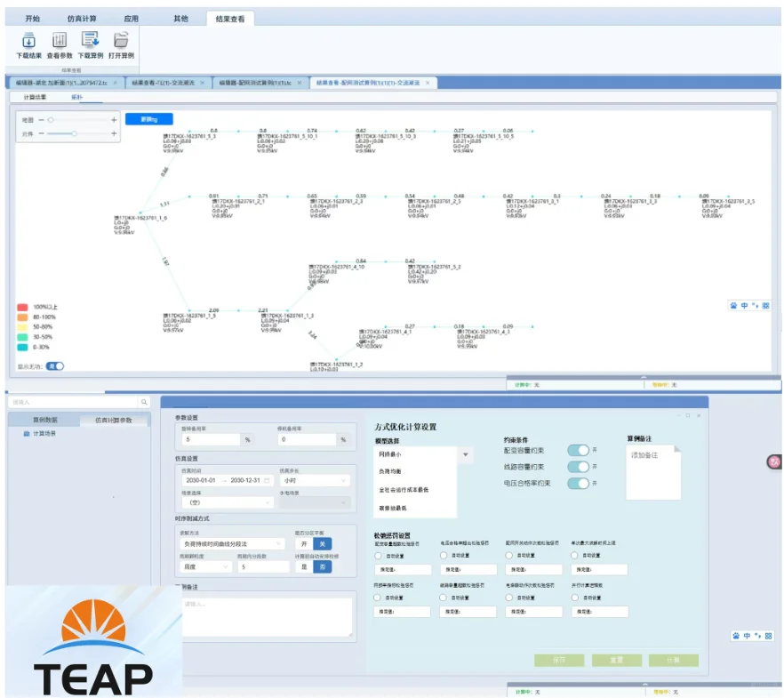
Task: Click the minus icon on 地图 zoom slider
Action: (x=42, y=120)
